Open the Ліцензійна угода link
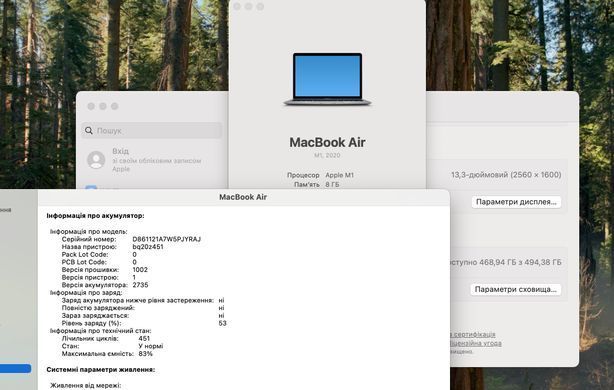This screenshot has width=614, height=390. click(475, 343)
